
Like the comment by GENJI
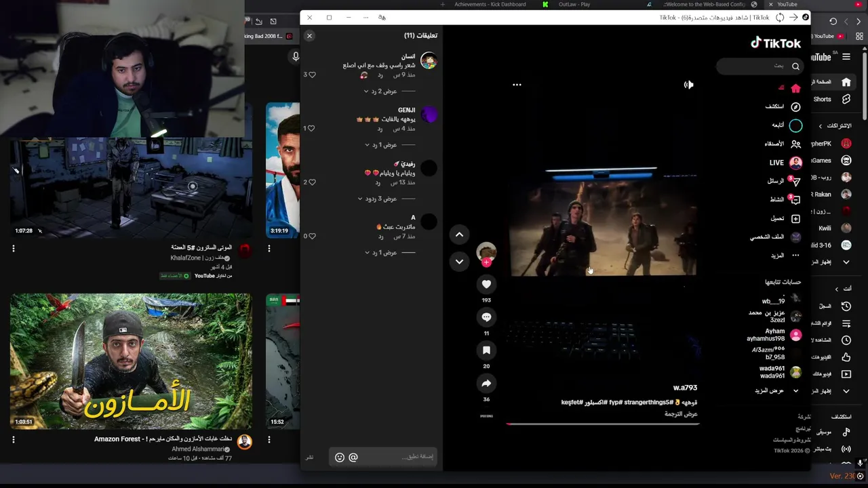[x=312, y=128]
